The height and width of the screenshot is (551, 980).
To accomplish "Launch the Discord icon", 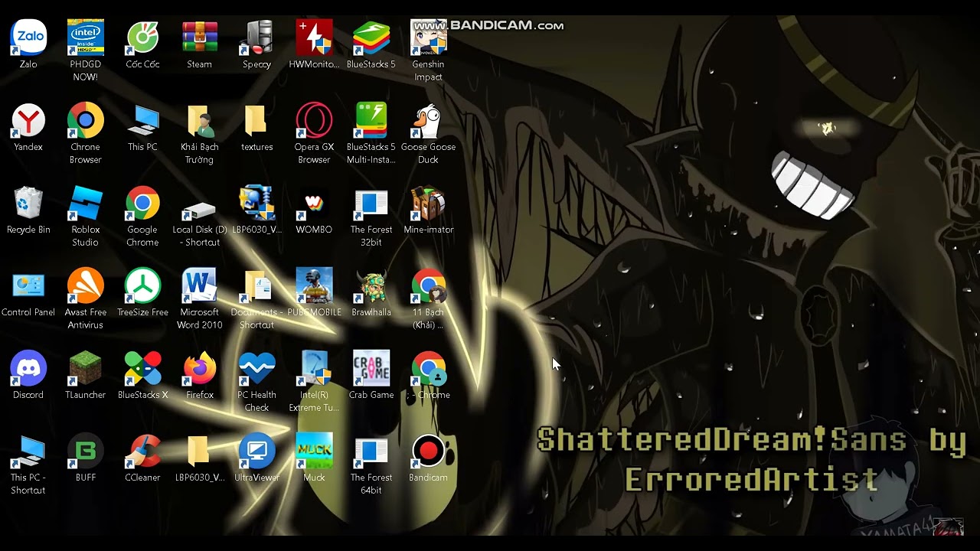I will [x=28, y=368].
